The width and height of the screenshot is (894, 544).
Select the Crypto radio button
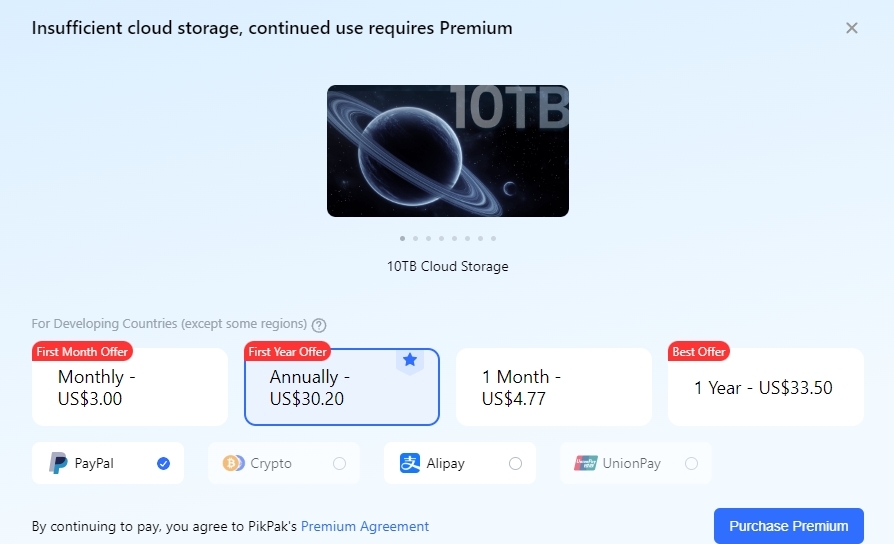click(340, 463)
